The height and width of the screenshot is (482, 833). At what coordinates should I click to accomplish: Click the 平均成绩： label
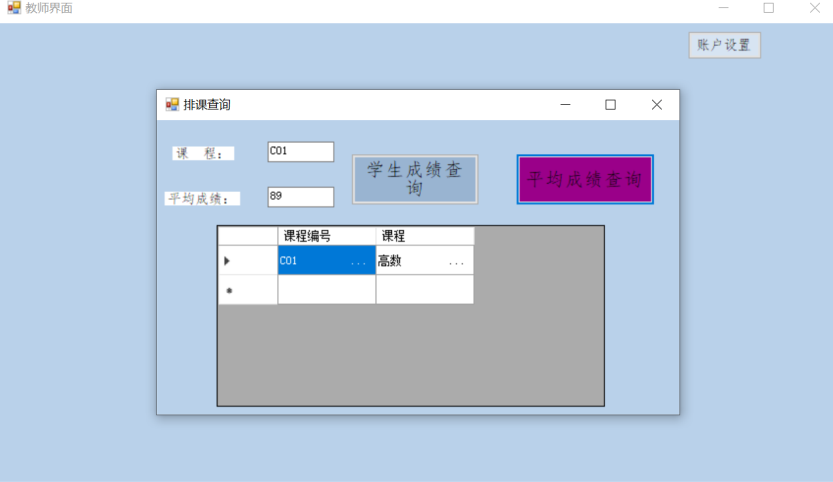(202, 199)
